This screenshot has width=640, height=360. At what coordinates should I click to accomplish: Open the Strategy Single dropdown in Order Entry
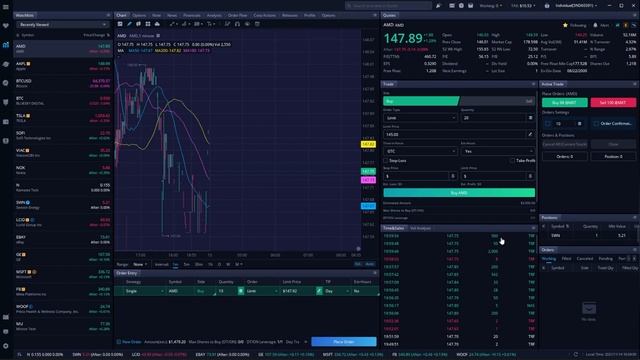pos(144,291)
